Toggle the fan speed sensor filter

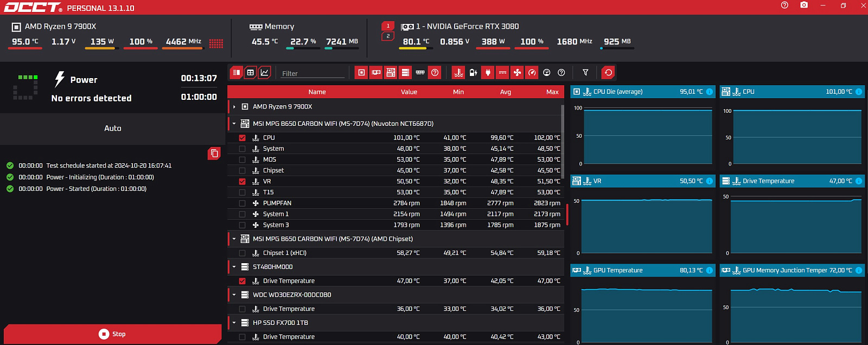click(517, 73)
